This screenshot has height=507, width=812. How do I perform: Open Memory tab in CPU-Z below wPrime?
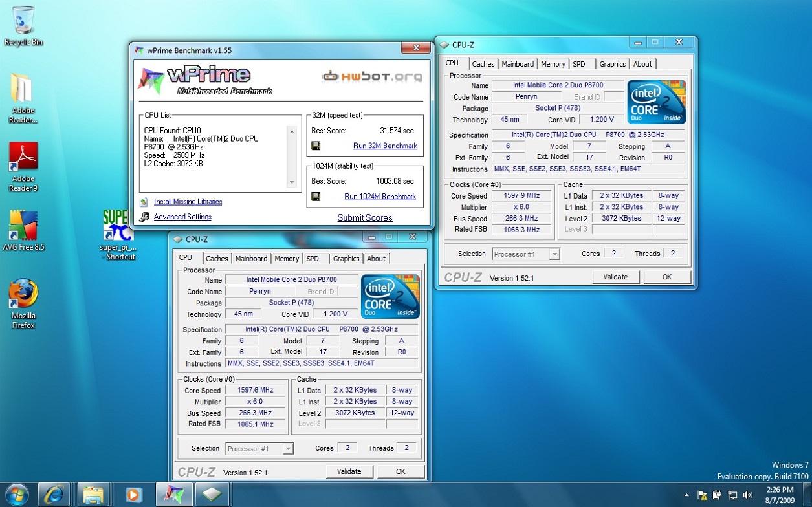click(287, 259)
